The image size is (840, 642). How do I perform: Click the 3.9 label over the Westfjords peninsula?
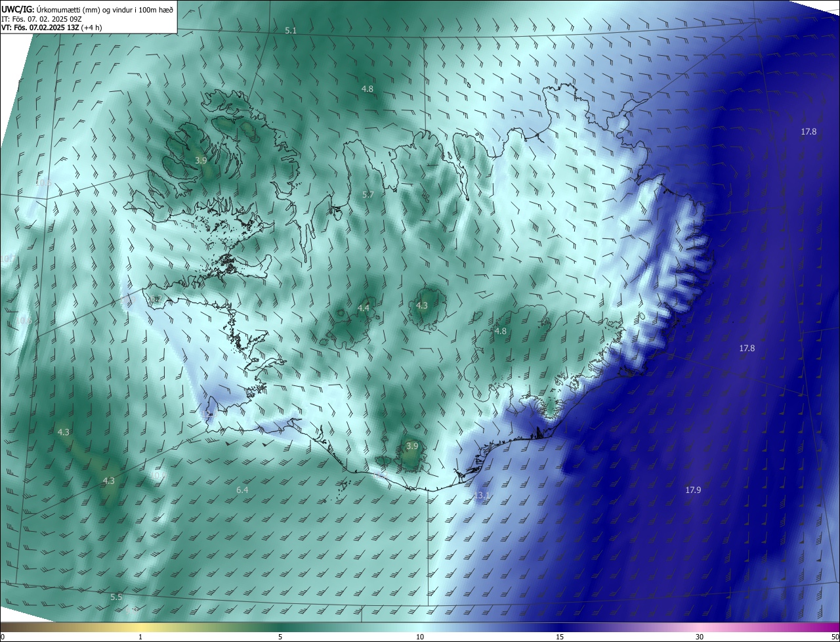click(201, 160)
